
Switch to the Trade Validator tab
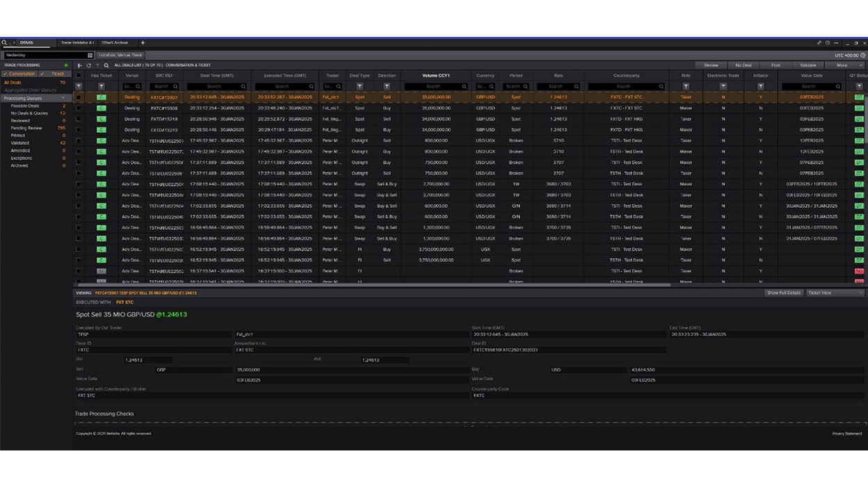[77, 43]
